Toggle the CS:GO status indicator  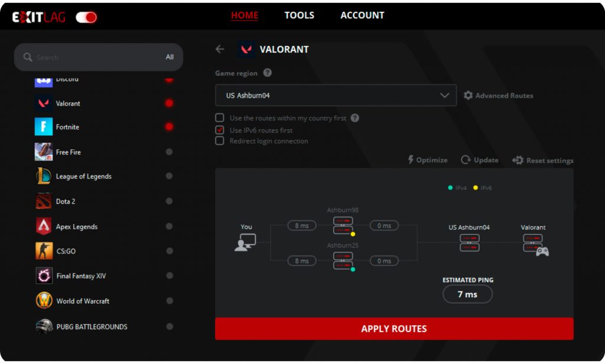[169, 251]
